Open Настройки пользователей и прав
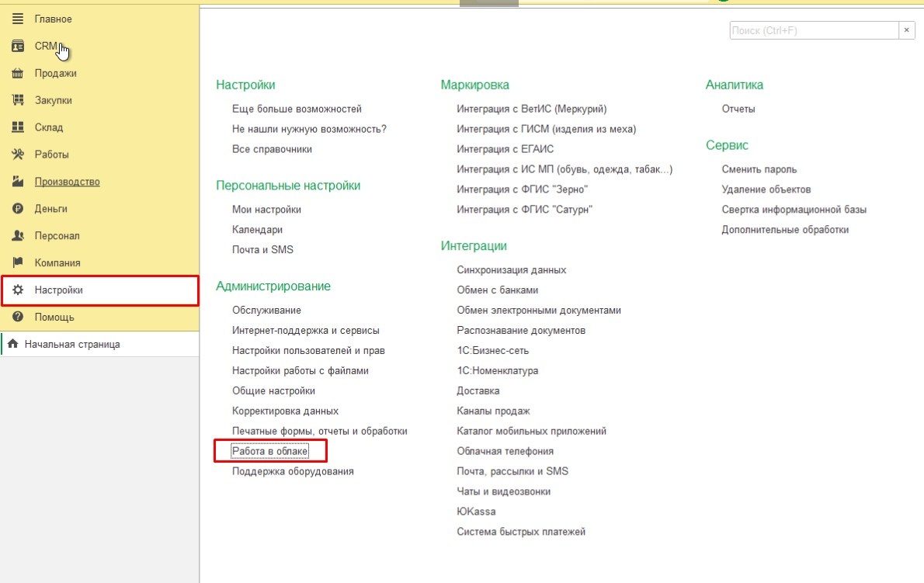924x583 pixels. point(308,350)
